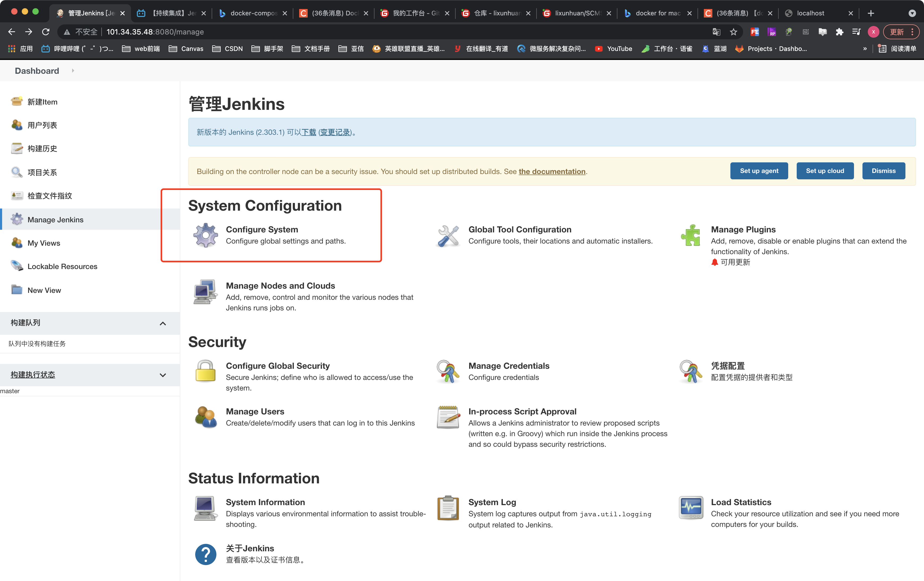Open the 阅读清单 reading list
This screenshot has width=924, height=581.
click(x=897, y=49)
